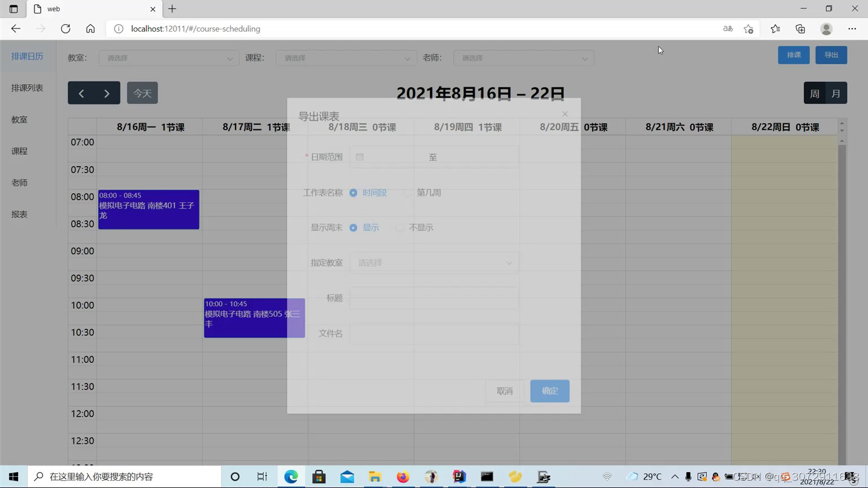Click browser back arrow
Viewport: 868px width, 488px height.
tap(16, 29)
